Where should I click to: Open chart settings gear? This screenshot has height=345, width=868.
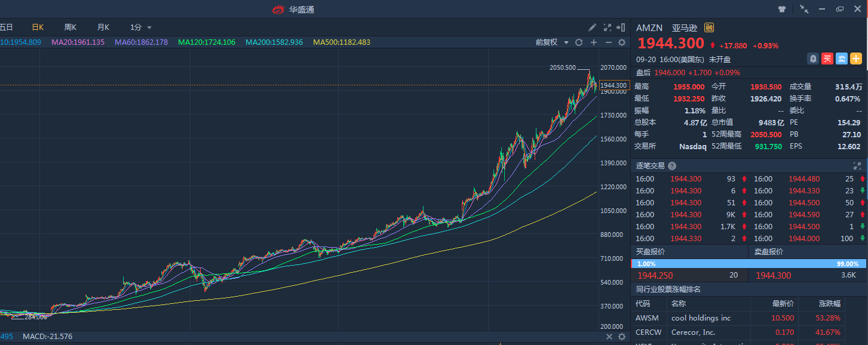[622, 42]
